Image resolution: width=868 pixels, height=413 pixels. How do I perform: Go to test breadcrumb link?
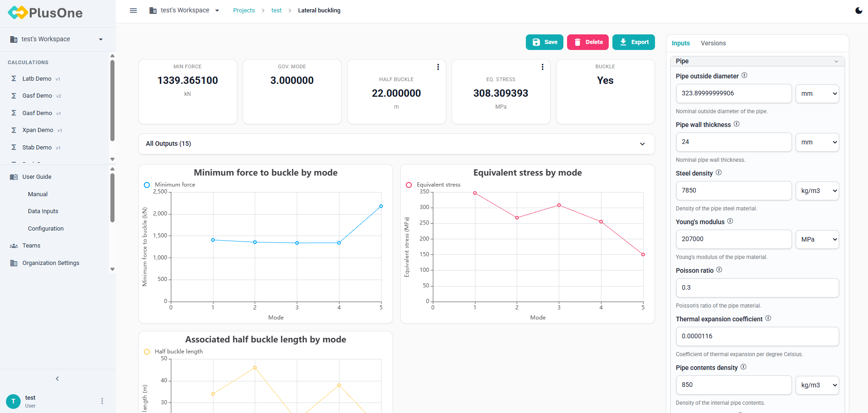(276, 11)
